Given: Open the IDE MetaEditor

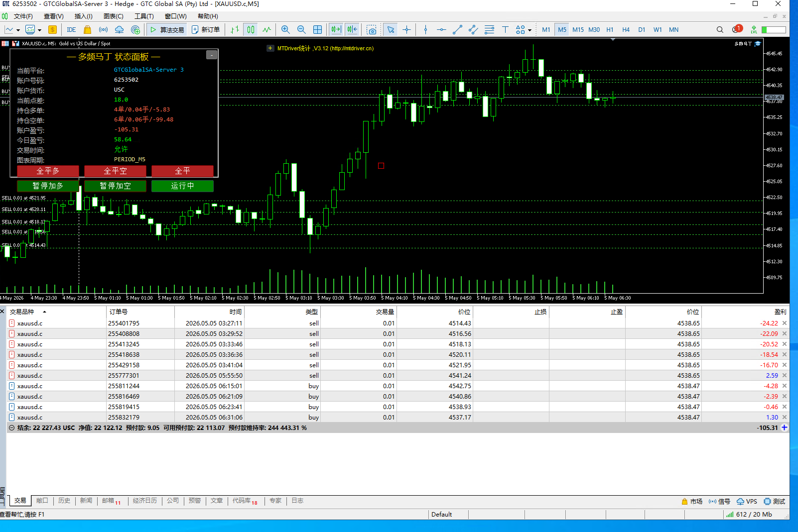Looking at the screenshot, I should (x=71, y=30).
